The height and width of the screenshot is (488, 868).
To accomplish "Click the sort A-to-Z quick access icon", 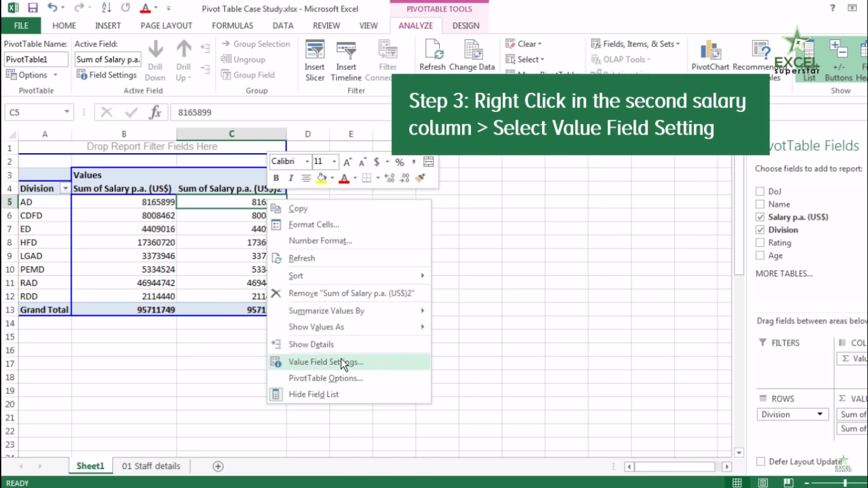I will (107, 8).
